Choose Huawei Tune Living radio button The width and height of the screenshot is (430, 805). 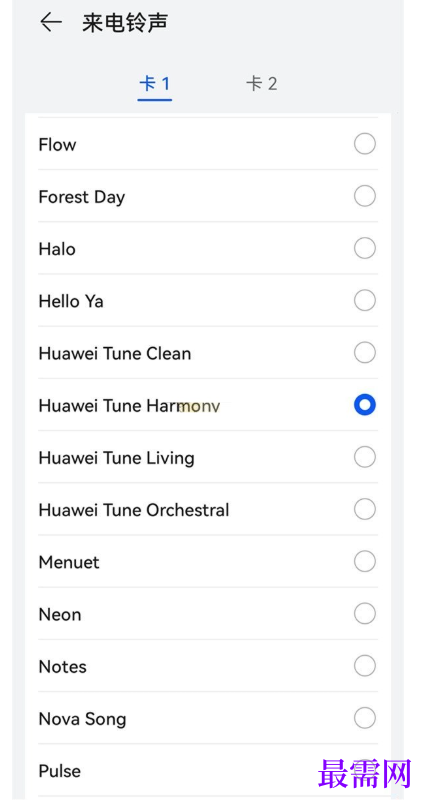(x=365, y=457)
